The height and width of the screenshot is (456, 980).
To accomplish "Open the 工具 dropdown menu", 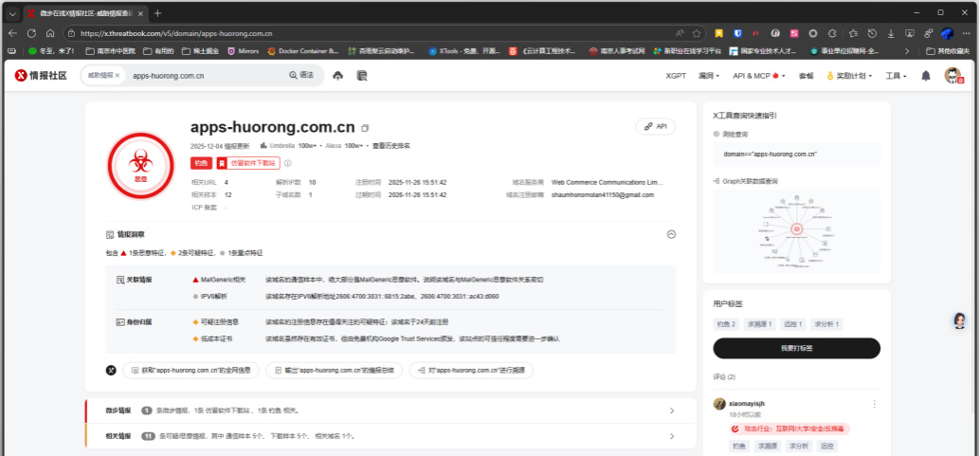I will [895, 76].
